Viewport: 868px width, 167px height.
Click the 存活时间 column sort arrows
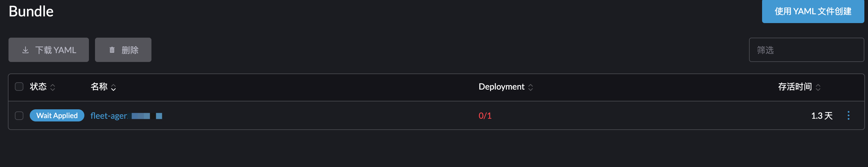pos(818,87)
